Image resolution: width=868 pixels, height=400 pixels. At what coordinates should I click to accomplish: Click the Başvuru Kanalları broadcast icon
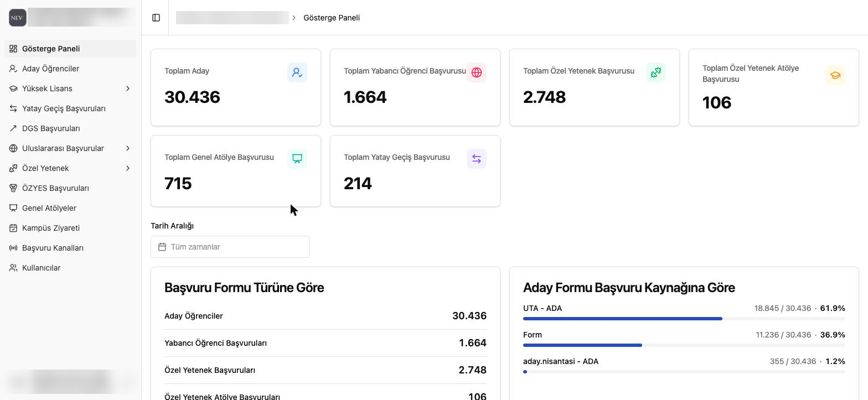coord(13,248)
